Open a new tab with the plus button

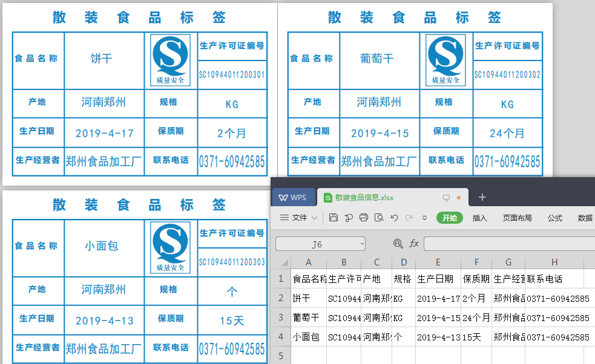482,197
